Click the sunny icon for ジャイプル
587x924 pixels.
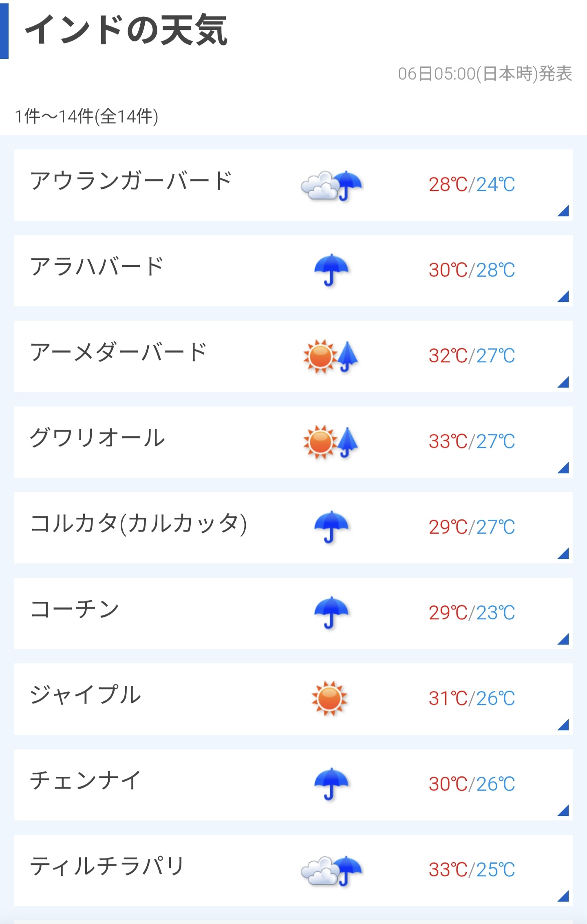click(329, 698)
